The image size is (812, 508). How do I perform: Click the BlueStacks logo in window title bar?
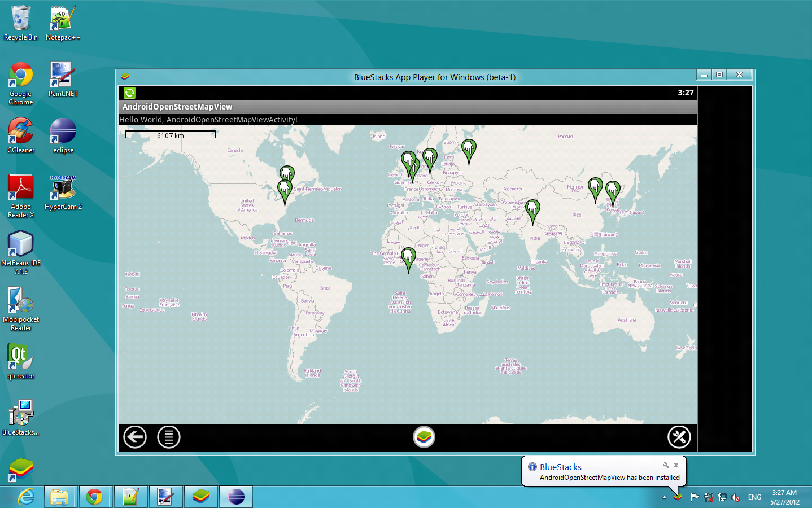click(x=125, y=76)
